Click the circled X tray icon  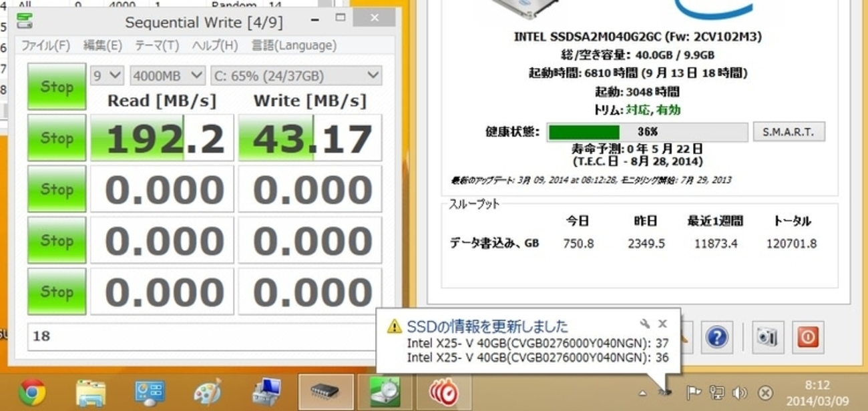click(x=766, y=393)
